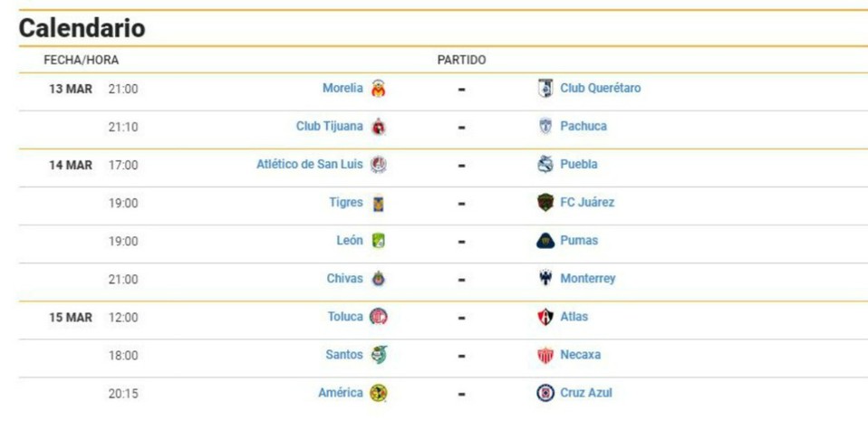Viewport: 868px width, 430px height.
Task: Select the Chivas team name
Action: coord(345,278)
